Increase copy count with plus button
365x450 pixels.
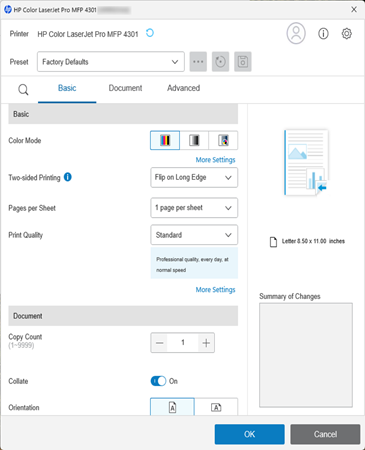(206, 343)
